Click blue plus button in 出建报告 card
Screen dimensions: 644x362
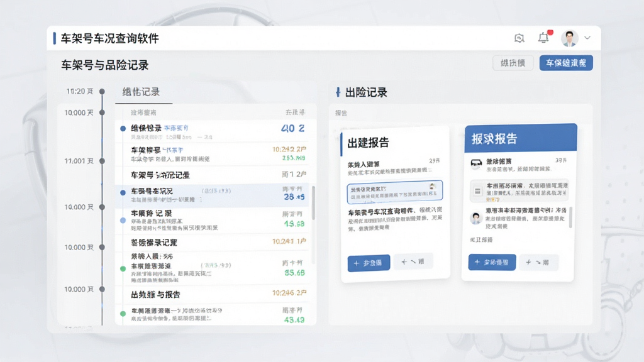pyautogui.click(x=369, y=263)
